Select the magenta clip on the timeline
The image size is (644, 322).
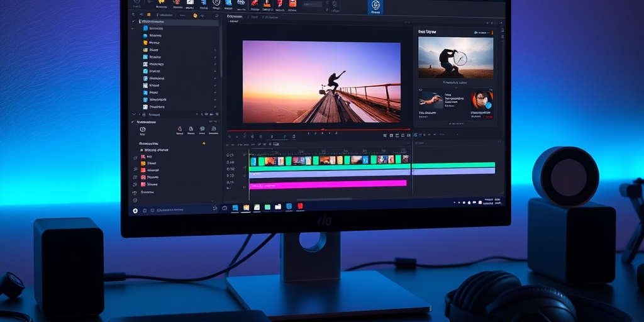[x=328, y=184]
